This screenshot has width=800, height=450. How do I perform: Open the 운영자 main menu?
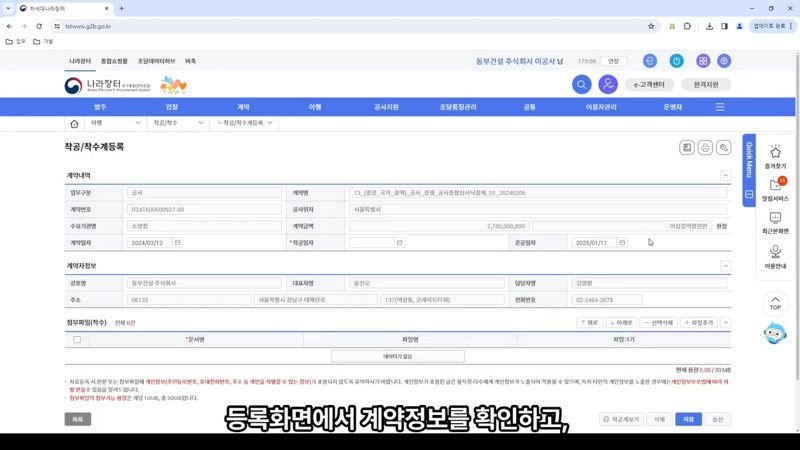tap(672, 107)
